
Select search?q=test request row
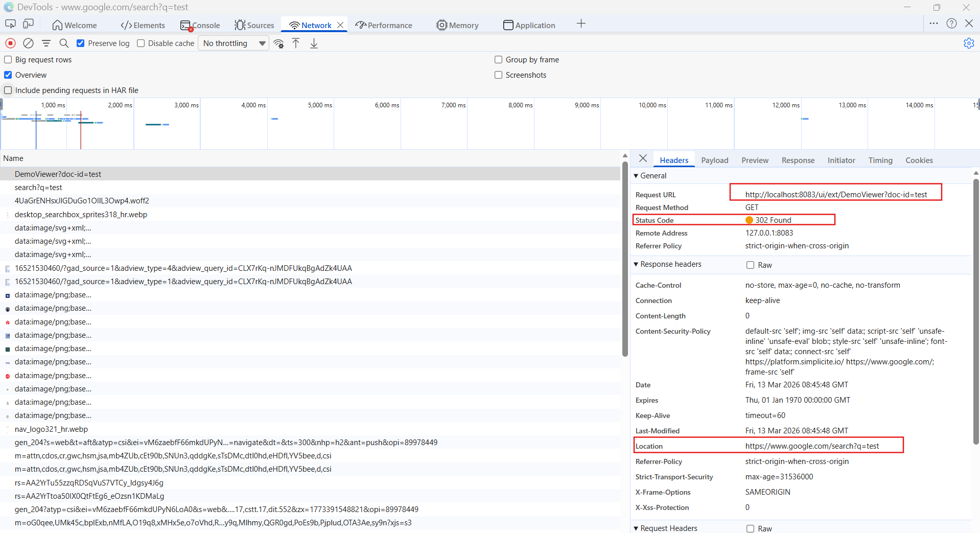pos(38,188)
